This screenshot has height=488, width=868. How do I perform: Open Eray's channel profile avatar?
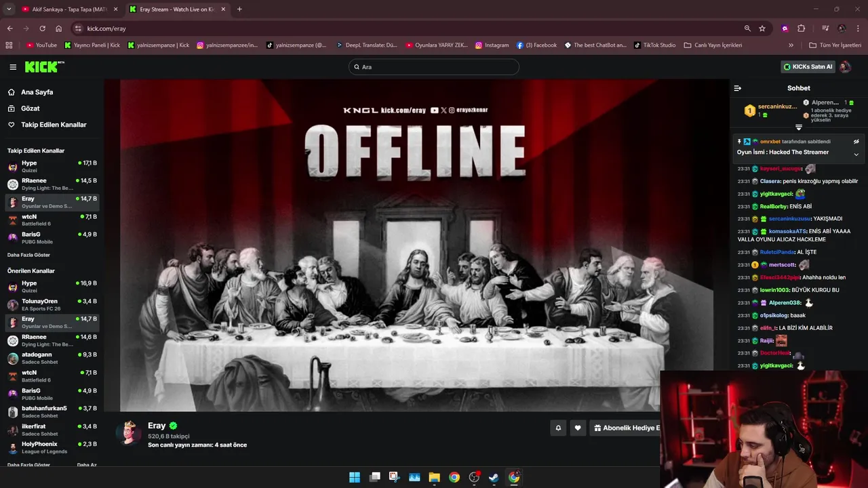pyautogui.click(x=129, y=433)
